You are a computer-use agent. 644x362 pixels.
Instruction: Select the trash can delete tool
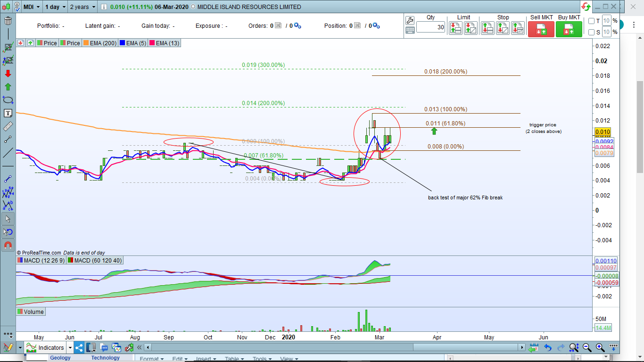pyautogui.click(x=8, y=21)
